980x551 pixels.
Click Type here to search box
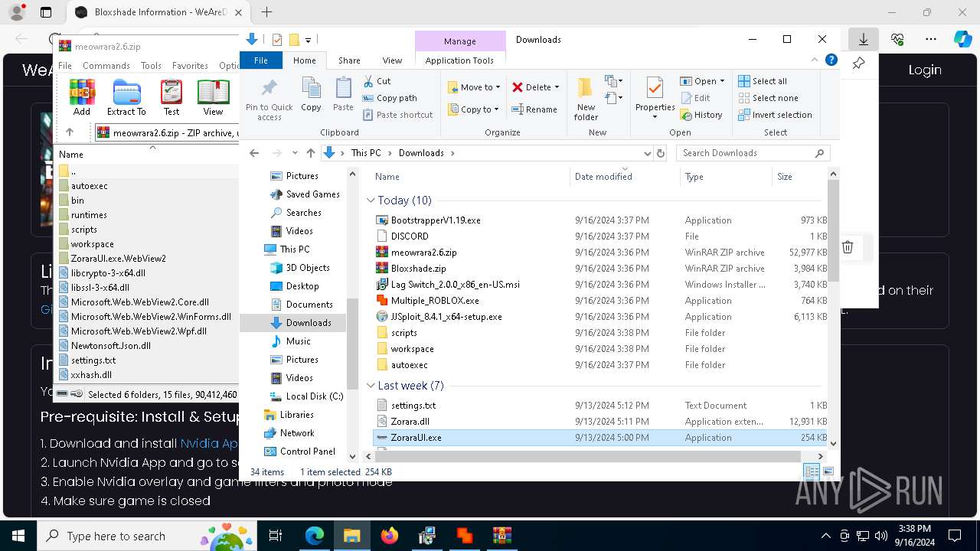[x=147, y=536]
